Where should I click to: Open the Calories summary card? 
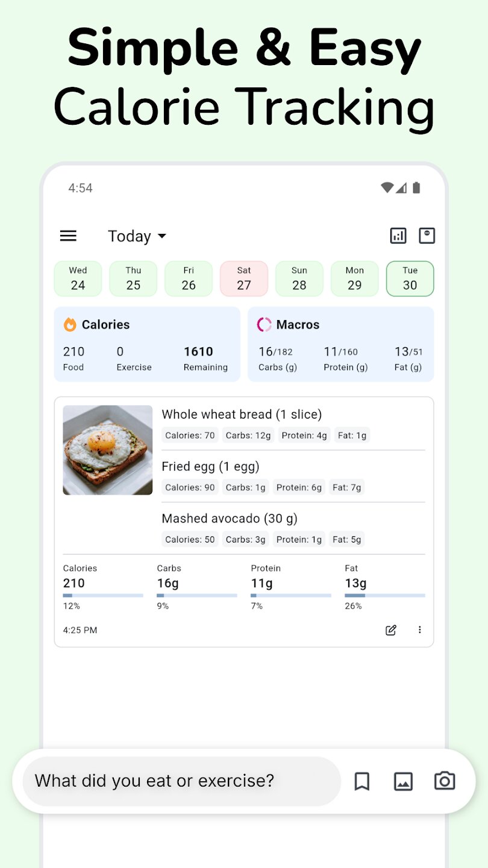147,344
